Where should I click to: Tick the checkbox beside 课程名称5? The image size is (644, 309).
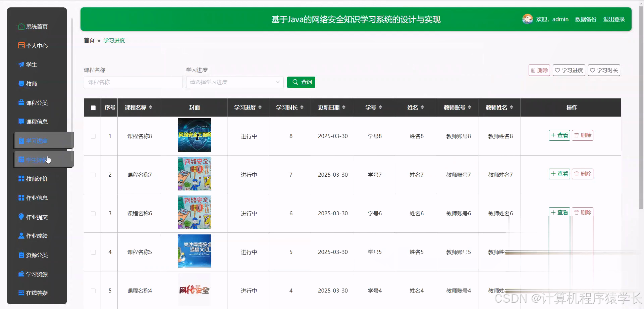[93, 252]
